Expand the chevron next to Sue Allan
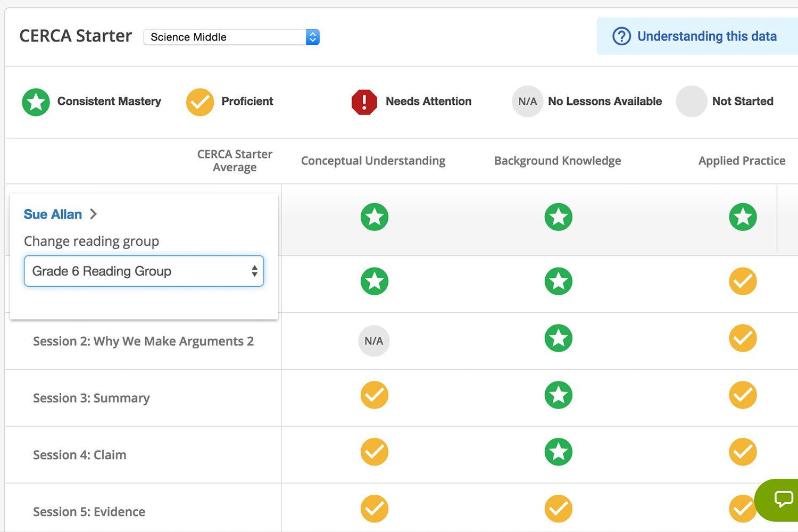The image size is (798, 532). 94,214
